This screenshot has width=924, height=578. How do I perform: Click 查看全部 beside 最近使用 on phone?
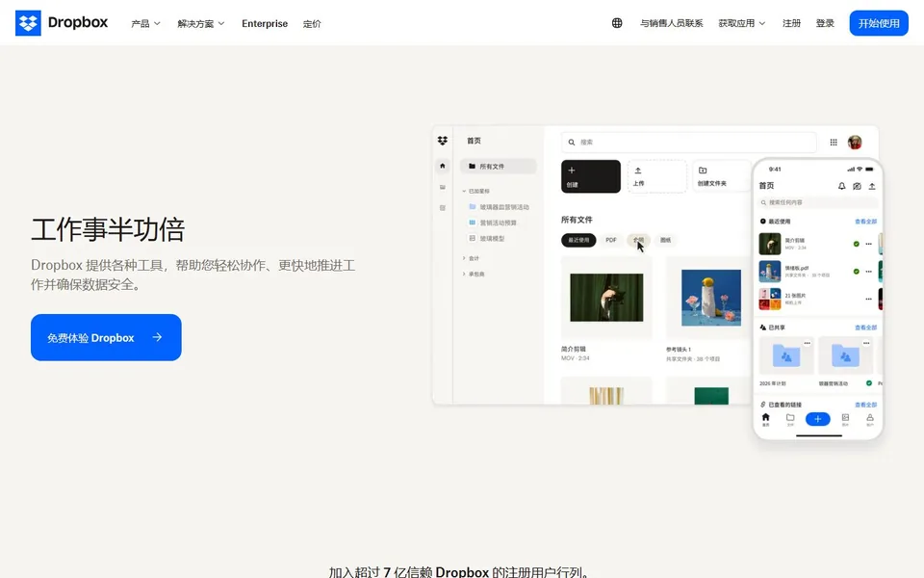(865, 222)
